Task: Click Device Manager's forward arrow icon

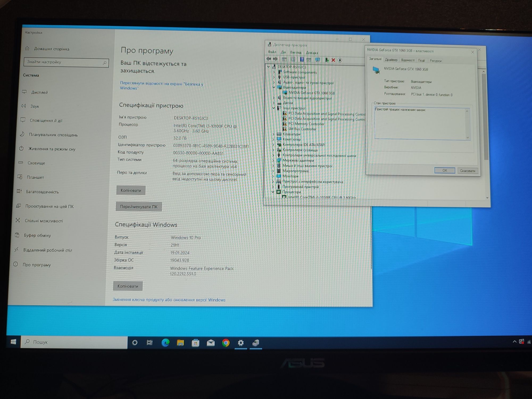Action: tap(275, 59)
